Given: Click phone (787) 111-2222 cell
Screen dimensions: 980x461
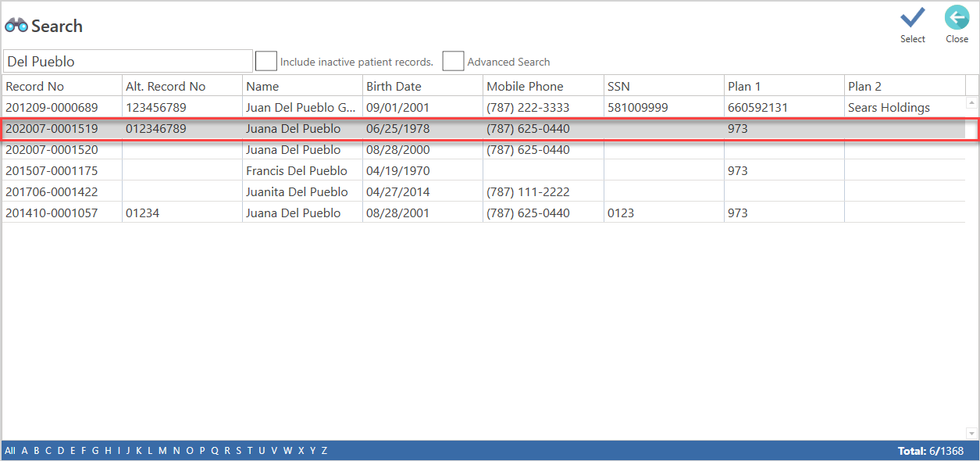Looking at the screenshot, I should click(x=543, y=191).
